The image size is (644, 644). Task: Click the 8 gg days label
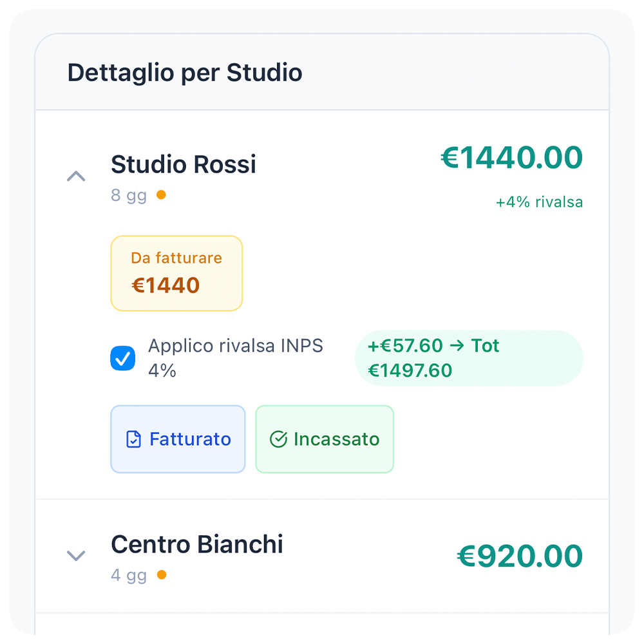pyautogui.click(x=129, y=195)
